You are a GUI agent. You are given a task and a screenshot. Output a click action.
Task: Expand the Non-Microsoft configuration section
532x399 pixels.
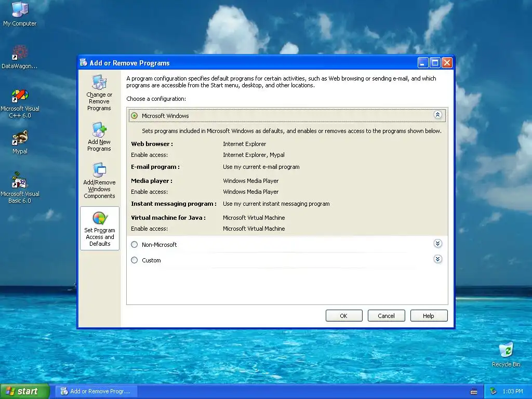[x=437, y=243]
